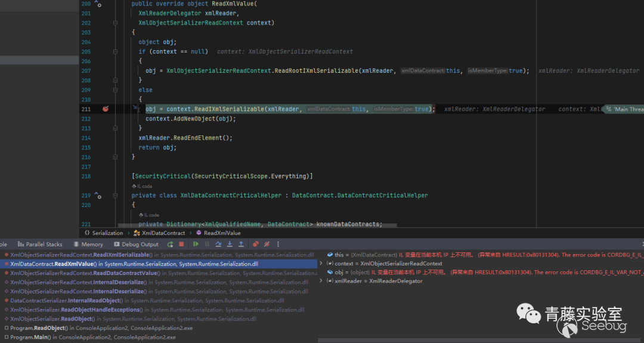Screen dimensions: 644x343
Task: Click the Pause program button
Action: (x=207, y=244)
